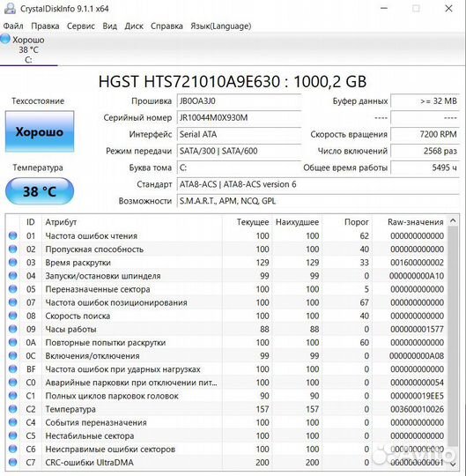Click the Интерфейс field Serial ATA

tap(239, 135)
